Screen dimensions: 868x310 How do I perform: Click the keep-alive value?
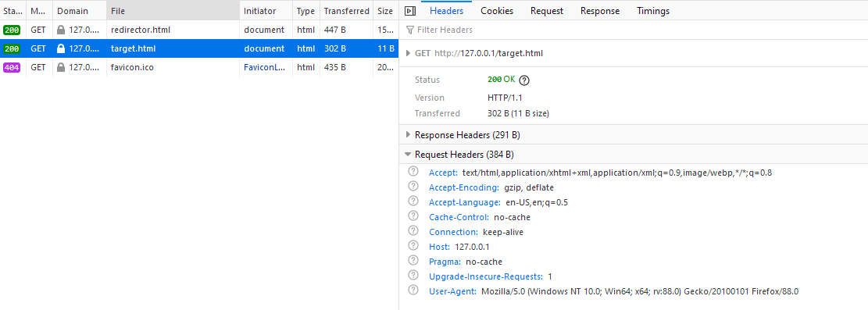tap(502, 232)
